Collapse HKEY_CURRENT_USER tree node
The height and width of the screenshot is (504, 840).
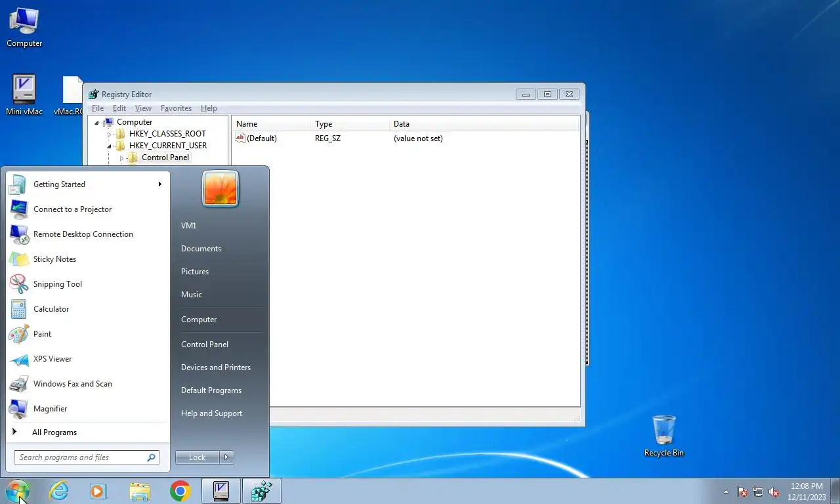pos(109,146)
